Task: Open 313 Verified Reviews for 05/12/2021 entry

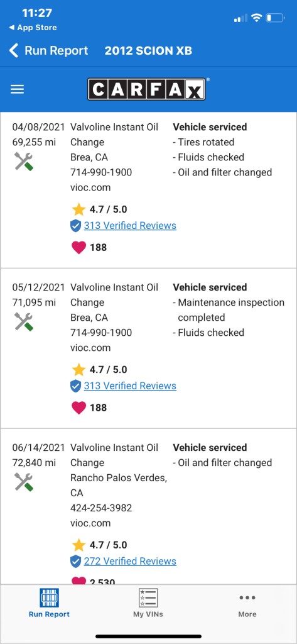Action: click(x=130, y=386)
